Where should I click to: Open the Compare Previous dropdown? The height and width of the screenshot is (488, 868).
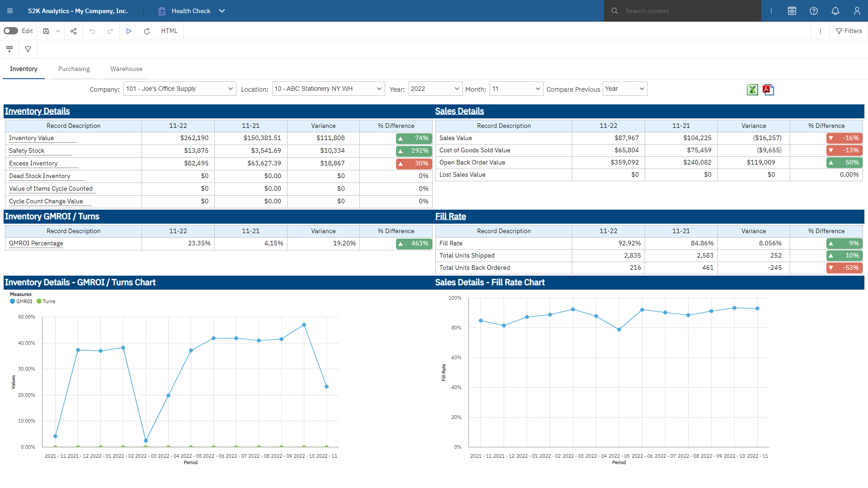pyautogui.click(x=624, y=89)
